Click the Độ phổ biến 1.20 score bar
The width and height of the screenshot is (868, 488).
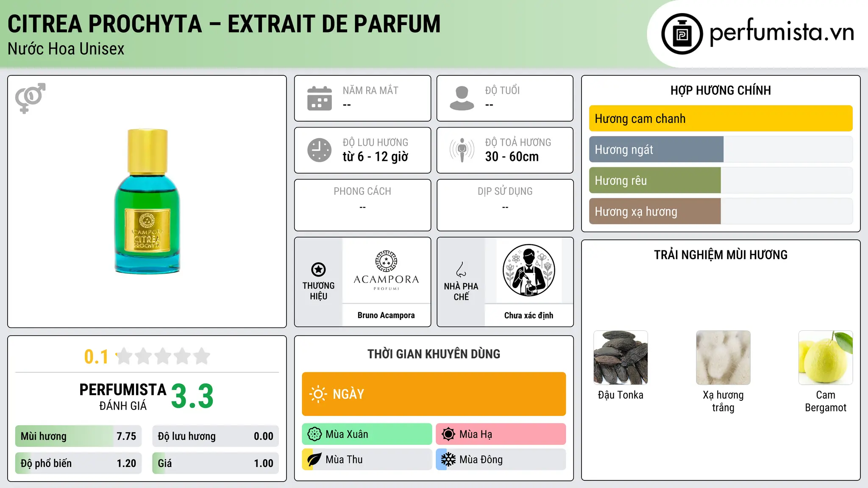click(78, 463)
